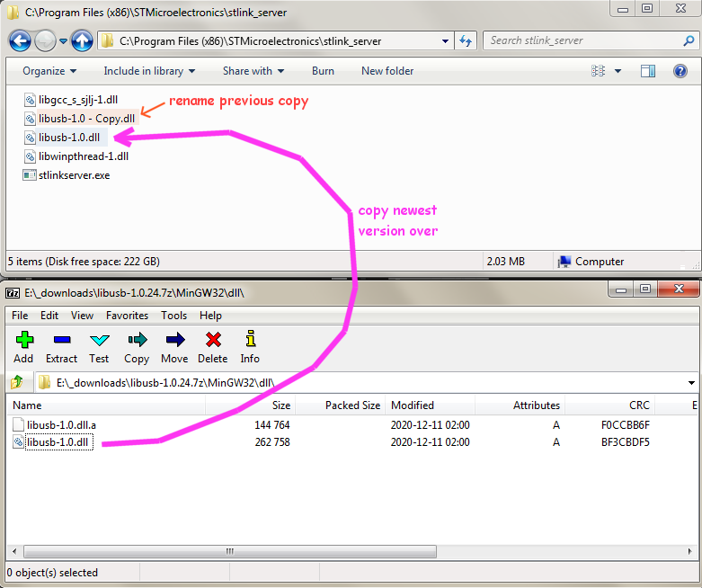The image size is (702, 588).
Task: Sort 7-Zip list by Packed Size
Action: click(341, 405)
